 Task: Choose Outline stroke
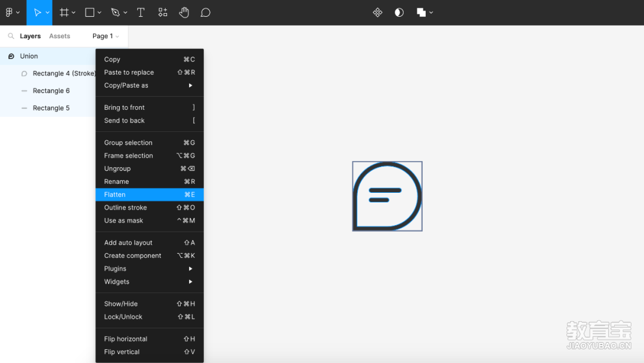tap(150, 208)
